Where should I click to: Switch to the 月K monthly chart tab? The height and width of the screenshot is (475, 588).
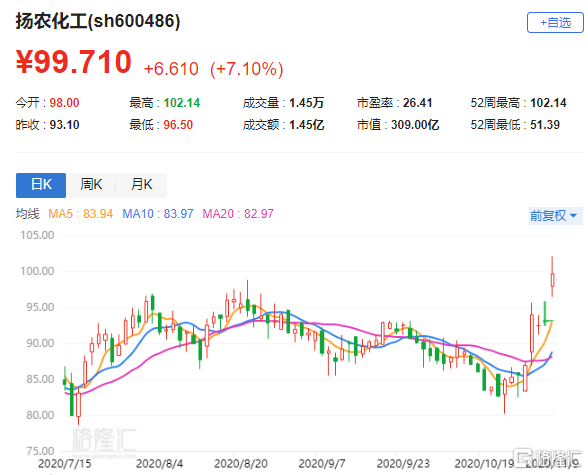(x=141, y=185)
